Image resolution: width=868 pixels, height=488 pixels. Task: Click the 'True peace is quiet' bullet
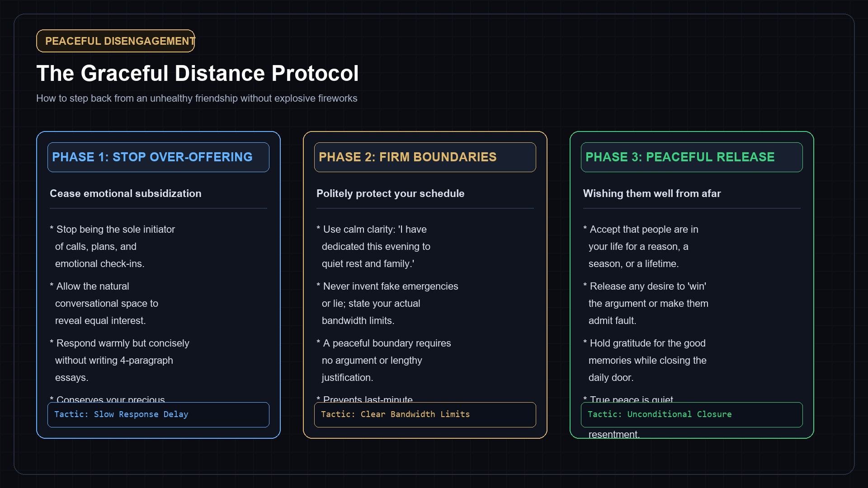click(x=628, y=399)
